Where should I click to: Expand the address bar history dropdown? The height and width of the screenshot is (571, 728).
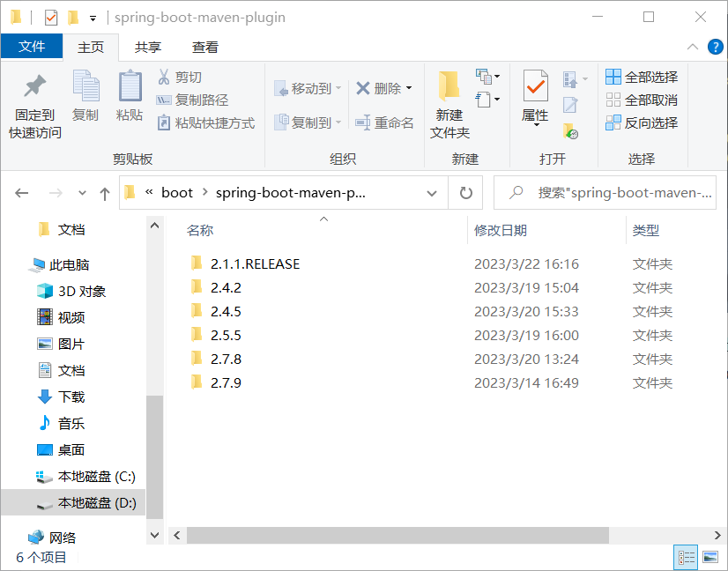(x=432, y=193)
